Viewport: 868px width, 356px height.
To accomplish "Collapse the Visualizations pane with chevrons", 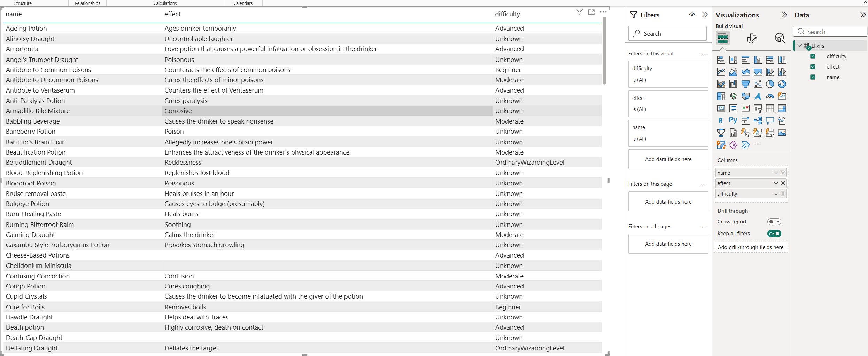I will [x=784, y=15].
